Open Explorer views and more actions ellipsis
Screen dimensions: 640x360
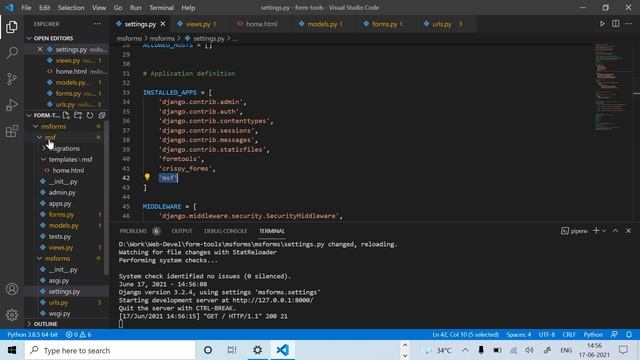98,24
